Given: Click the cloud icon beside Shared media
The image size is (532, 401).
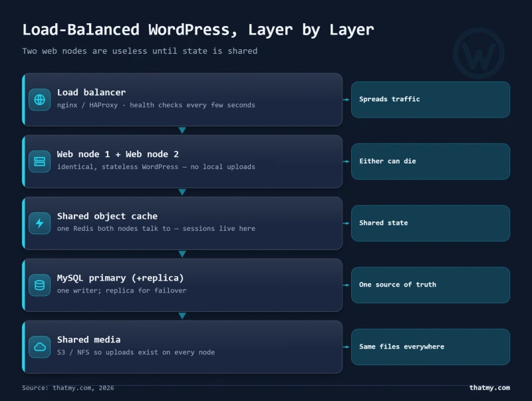Looking at the screenshot, I should point(40,347).
